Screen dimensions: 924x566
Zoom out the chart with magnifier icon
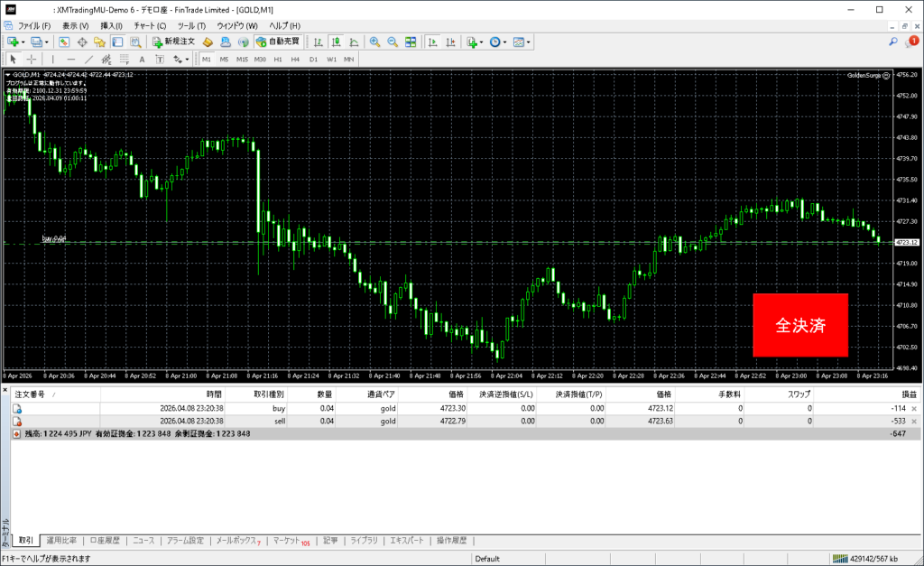point(393,42)
